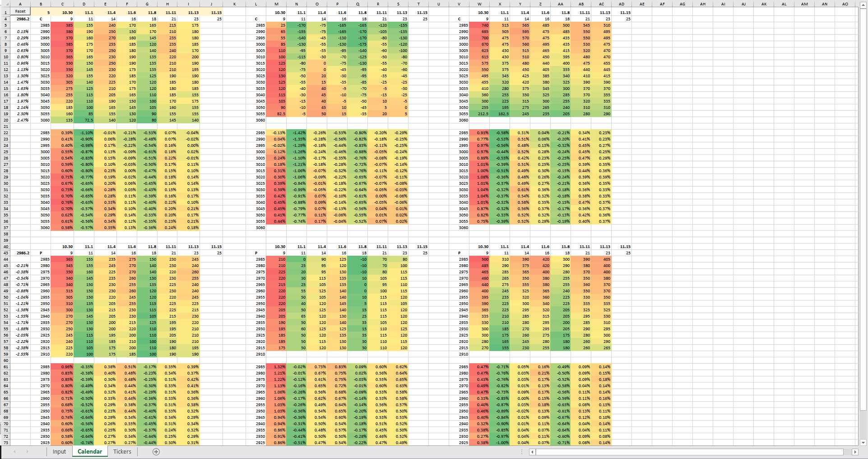The image size is (868, 459).
Task: Select cell B4 labeled C
Action: click(x=41, y=19)
